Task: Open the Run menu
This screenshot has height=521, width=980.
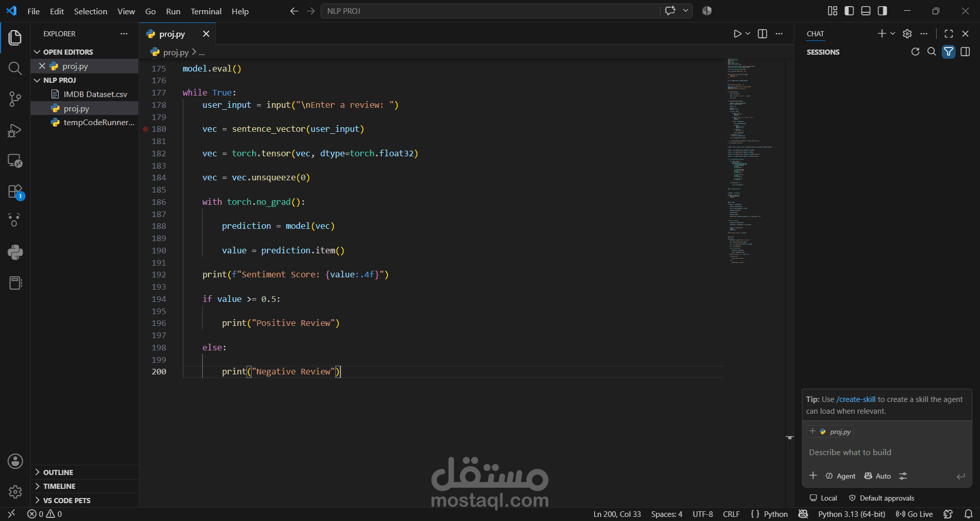Action: (173, 11)
